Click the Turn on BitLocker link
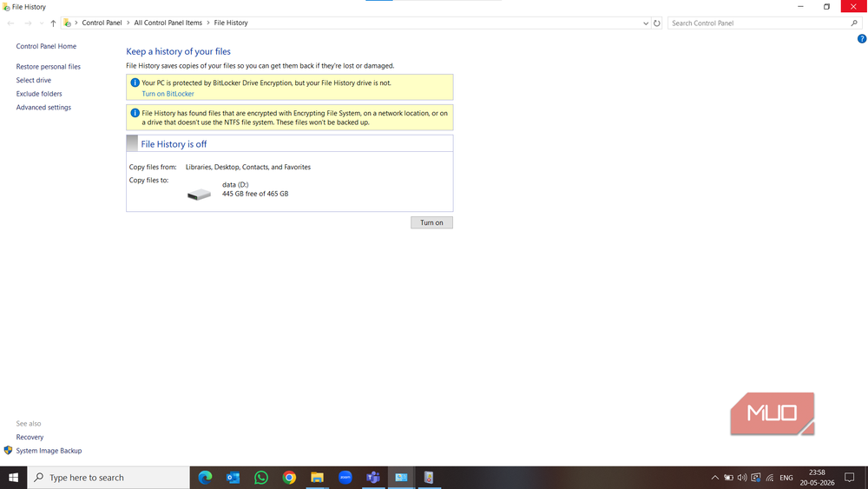Screen dimensions: 868x489 coord(168,94)
